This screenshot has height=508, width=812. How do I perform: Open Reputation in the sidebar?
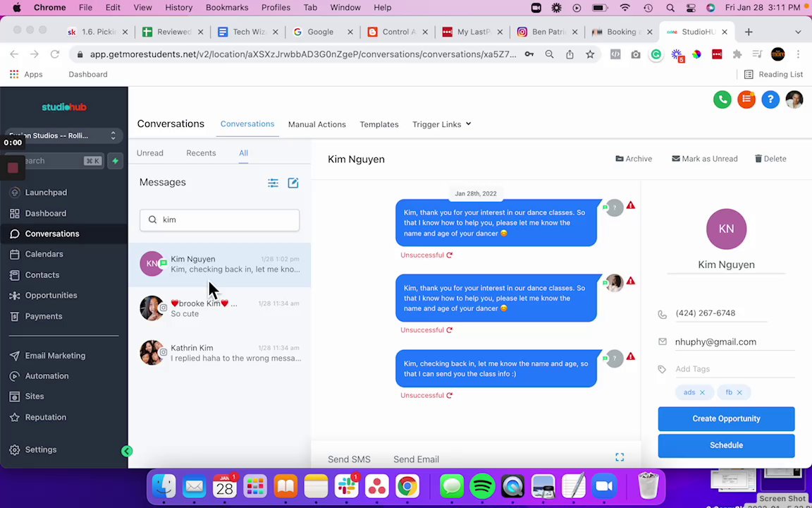(46, 417)
